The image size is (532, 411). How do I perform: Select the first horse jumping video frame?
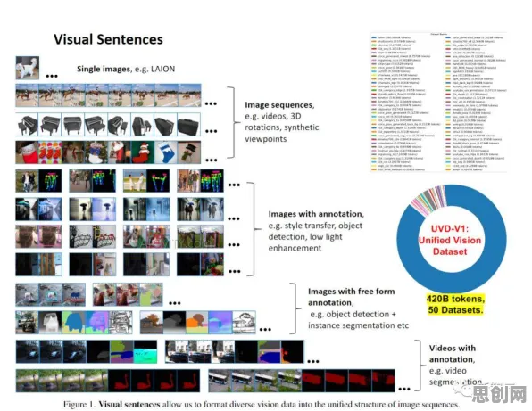(27, 95)
